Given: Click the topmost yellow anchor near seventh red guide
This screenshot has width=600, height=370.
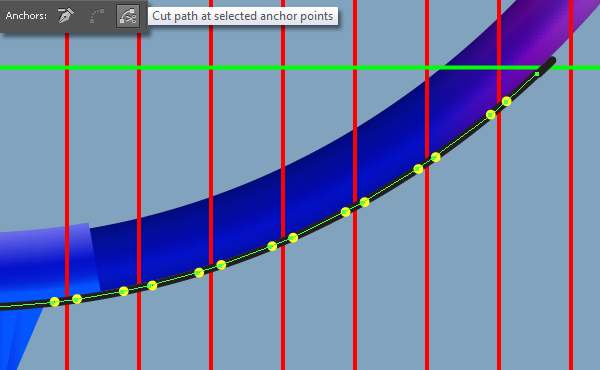Looking at the screenshot, I should click(x=506, y=101).
